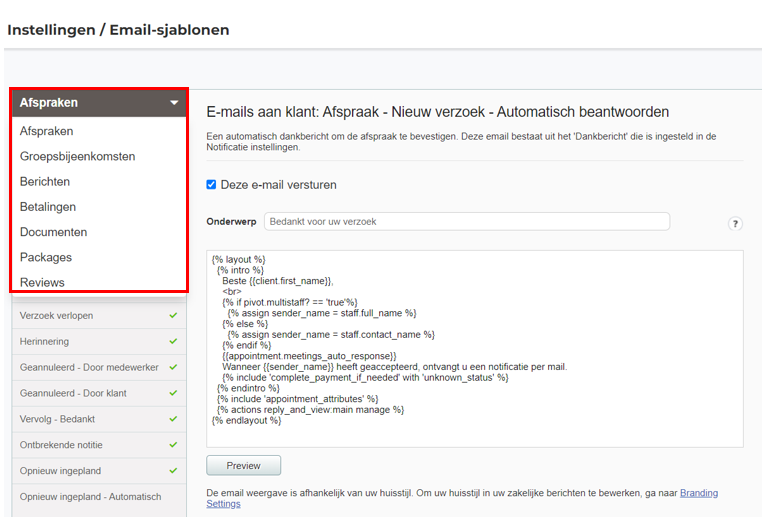Screen dimensions: 765x522
Task: Click green checkmark beside Ontbrekende notitie
Action: pyautogui.click(x=173, y=444)
